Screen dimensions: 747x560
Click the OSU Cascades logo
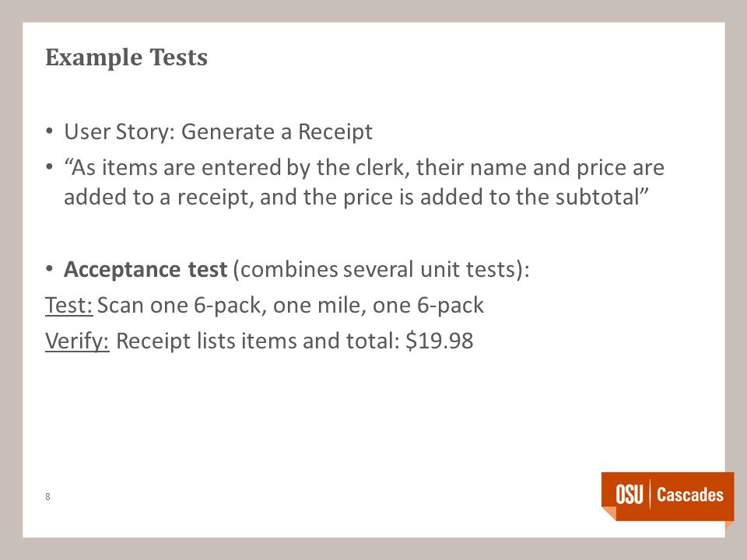point(668,496)
